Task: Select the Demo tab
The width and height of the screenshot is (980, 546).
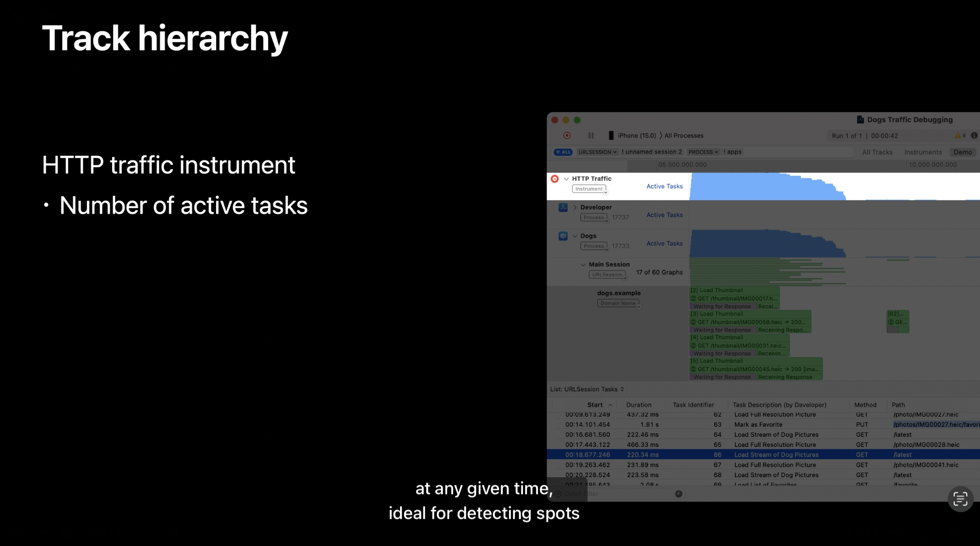Action: pos(962,152)
